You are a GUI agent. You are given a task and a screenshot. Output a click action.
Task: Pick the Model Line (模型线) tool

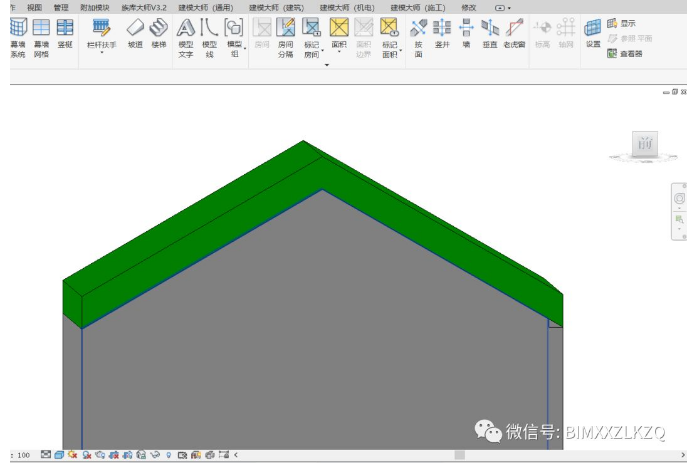[x=210, y=34]
